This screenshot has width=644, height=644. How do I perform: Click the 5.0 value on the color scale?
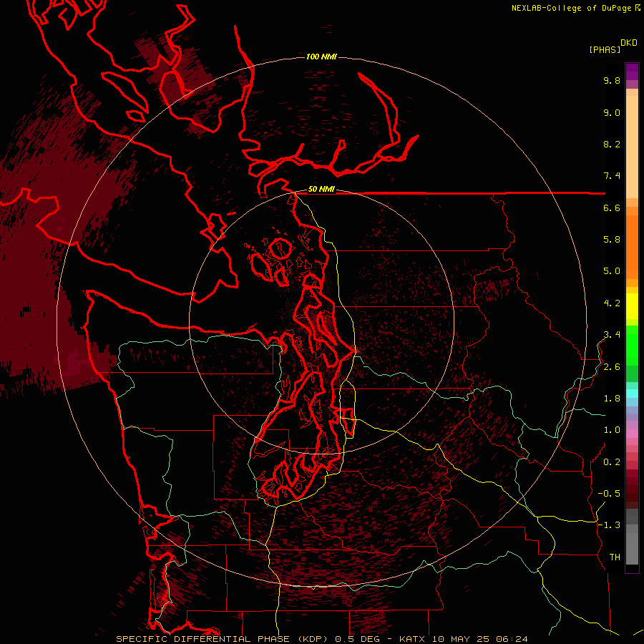pos(612,271)
